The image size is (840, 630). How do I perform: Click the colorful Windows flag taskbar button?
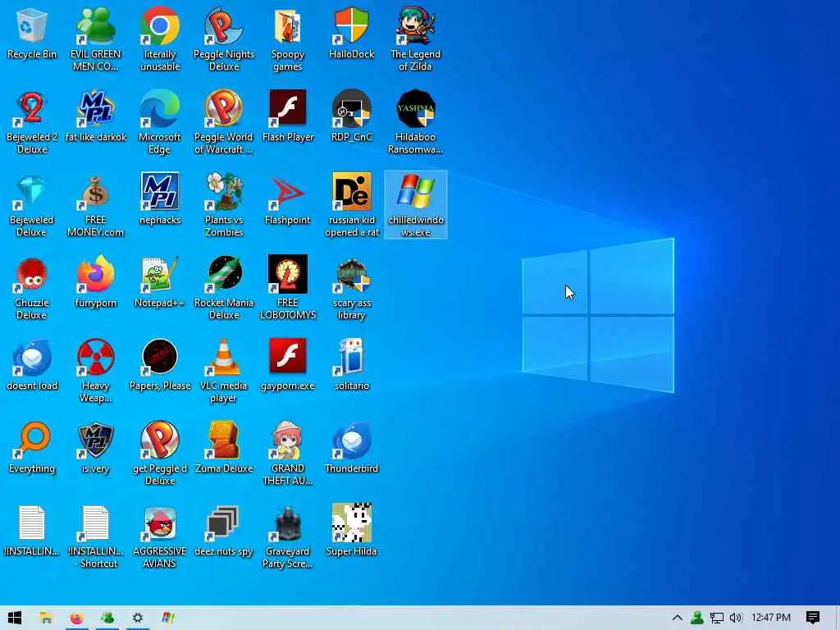(167, 618)
